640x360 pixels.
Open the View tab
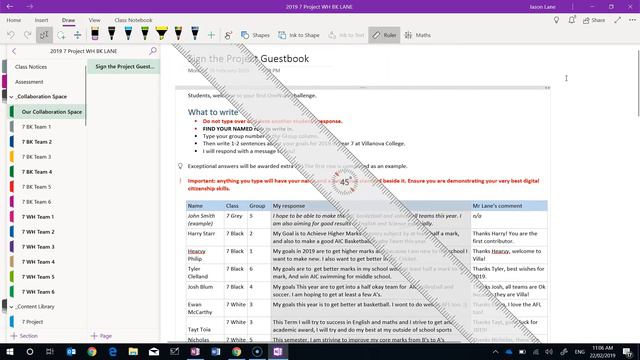[94, 20]
